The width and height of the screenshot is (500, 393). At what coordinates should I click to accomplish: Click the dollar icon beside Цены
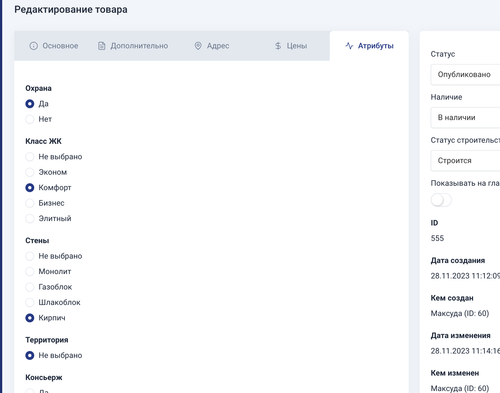(x=278, y=46)
